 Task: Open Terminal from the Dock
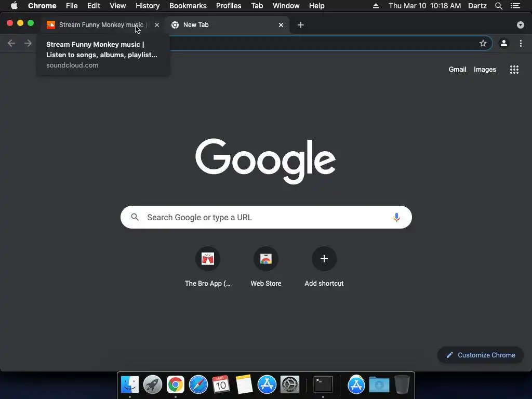[323, 384]
